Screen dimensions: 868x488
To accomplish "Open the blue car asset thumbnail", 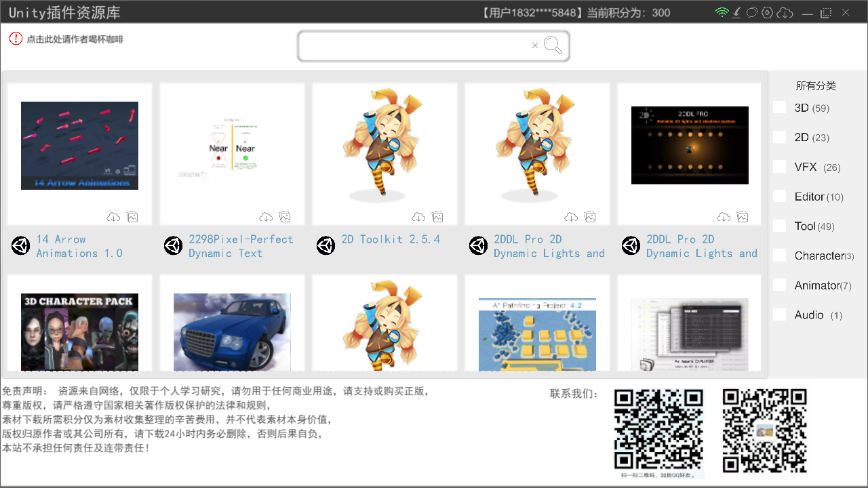I will (x=232, y=332).
